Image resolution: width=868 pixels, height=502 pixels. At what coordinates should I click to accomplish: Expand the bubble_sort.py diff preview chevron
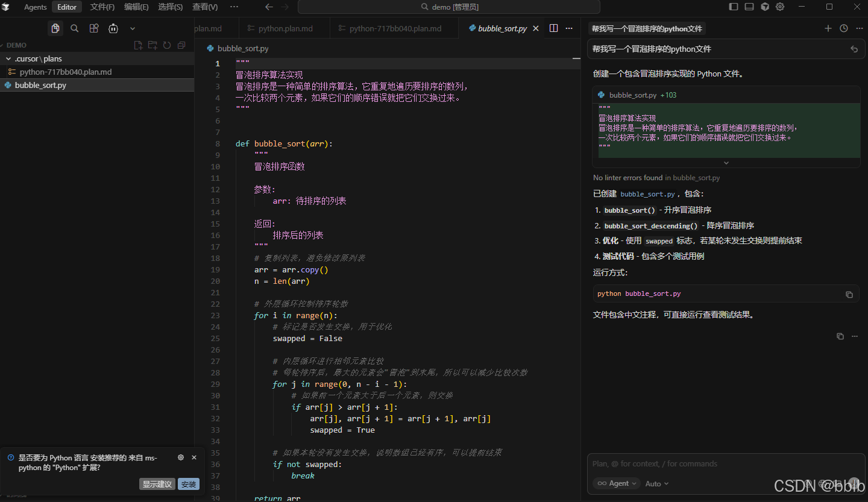click(726, 163)
